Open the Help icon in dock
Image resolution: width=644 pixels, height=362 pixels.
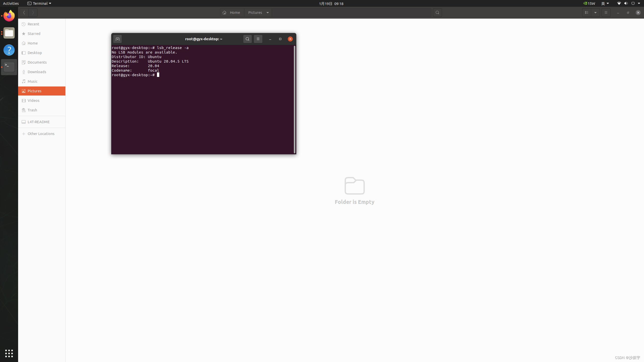9,50
